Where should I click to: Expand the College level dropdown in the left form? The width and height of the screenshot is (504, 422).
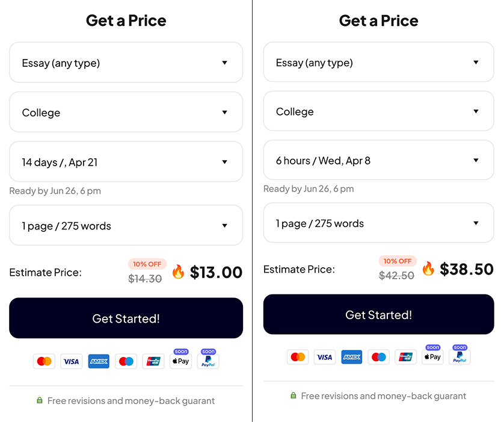[126, 112]
